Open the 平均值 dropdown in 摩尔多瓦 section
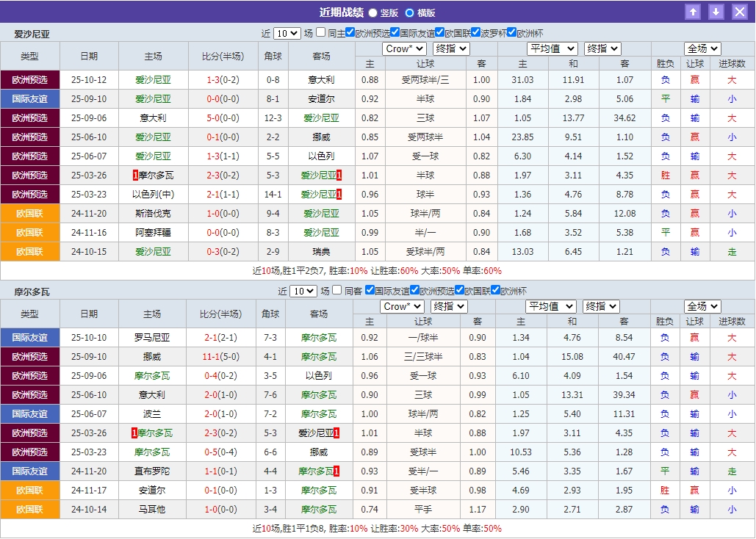756x539 pixels. (x=551, y=306)
